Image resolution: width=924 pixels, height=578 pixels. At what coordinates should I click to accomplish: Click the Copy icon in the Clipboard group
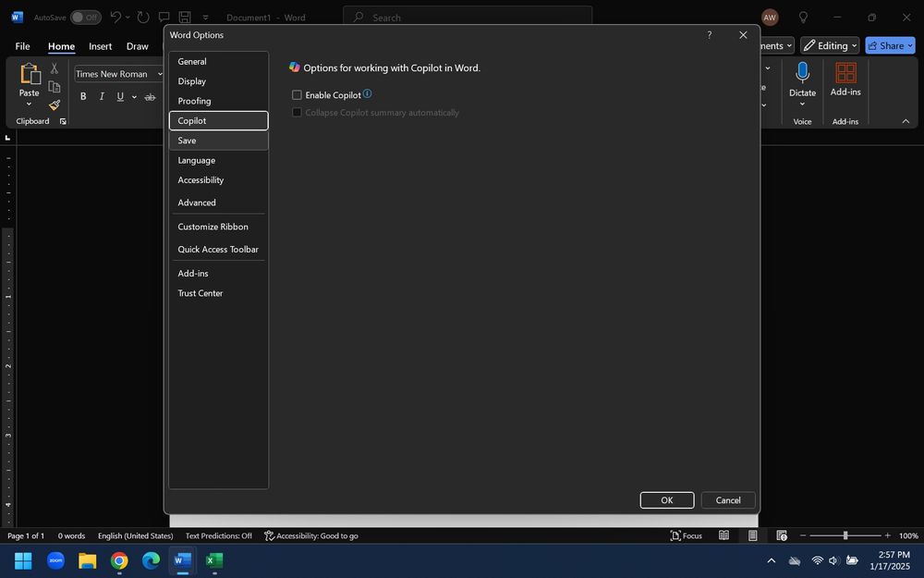coord(54,86)
